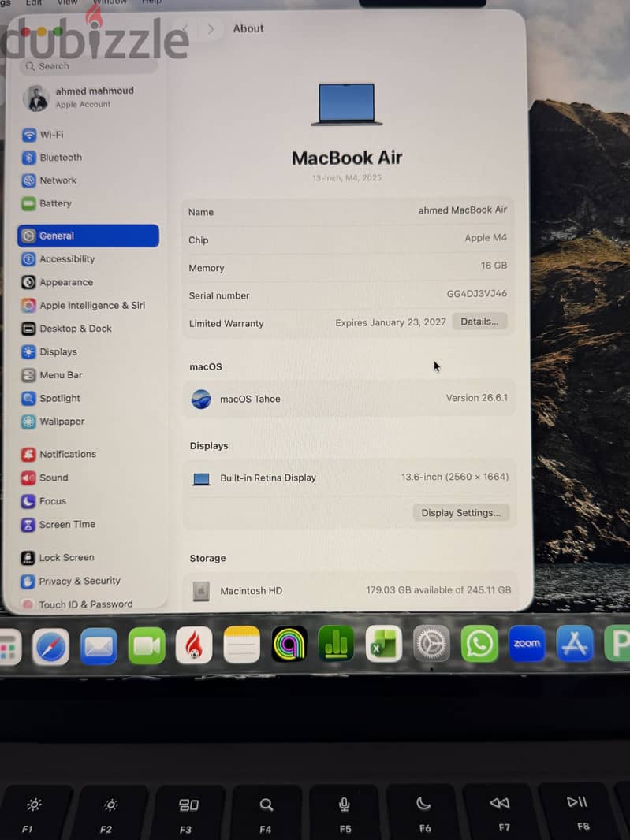Open Wallpaper settings
The width and height of the screenshot is (630, 840).
tap(53, 422)
